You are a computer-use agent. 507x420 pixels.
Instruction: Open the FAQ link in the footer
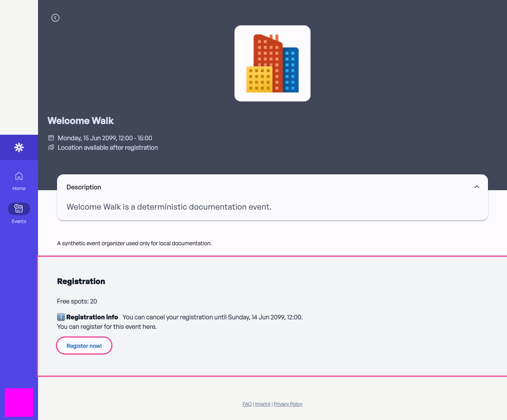(x=247, y=404)
